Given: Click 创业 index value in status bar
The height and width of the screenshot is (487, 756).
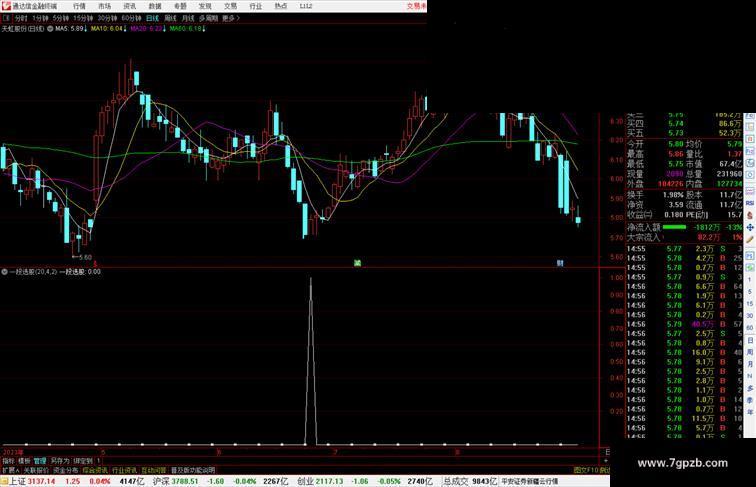Looking at the screenshot, I should 330,481.
